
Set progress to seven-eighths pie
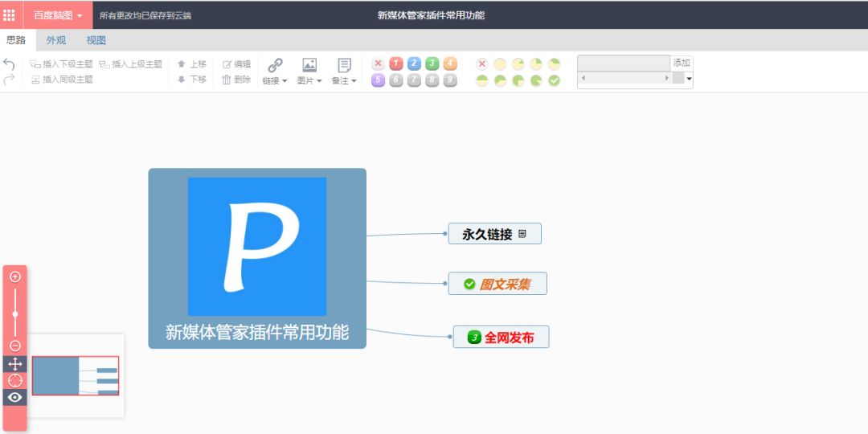pyautogui.click(x=536, y=81)
